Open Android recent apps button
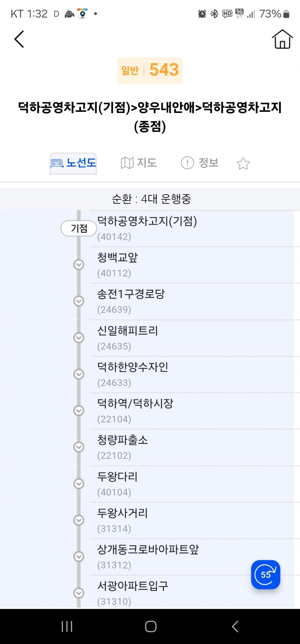The width and height of the screenshot is (300, 644). pyautogui.click(x=67, y=626)
